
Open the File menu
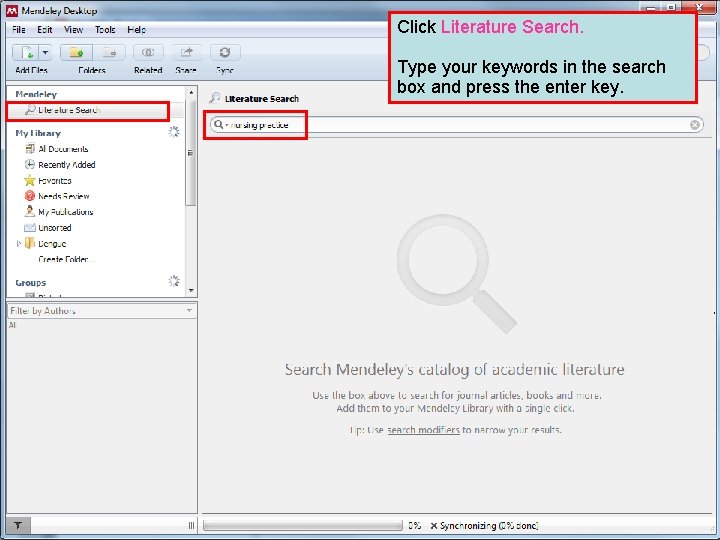[x=19, y=30]
